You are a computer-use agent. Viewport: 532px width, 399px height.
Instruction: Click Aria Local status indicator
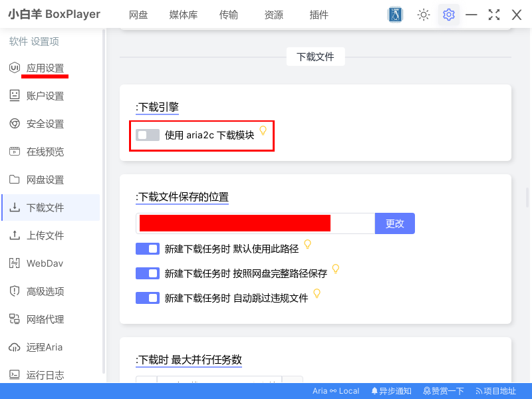pos(336,391)
